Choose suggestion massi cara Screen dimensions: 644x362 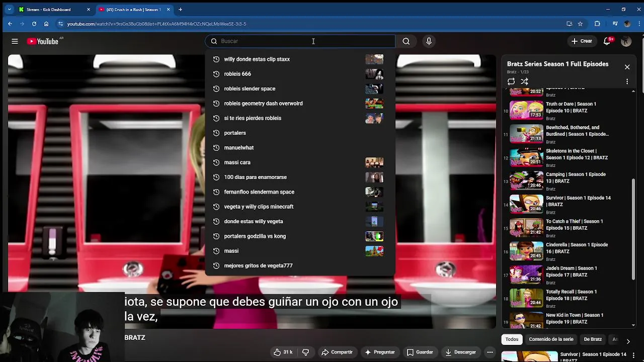300,162
